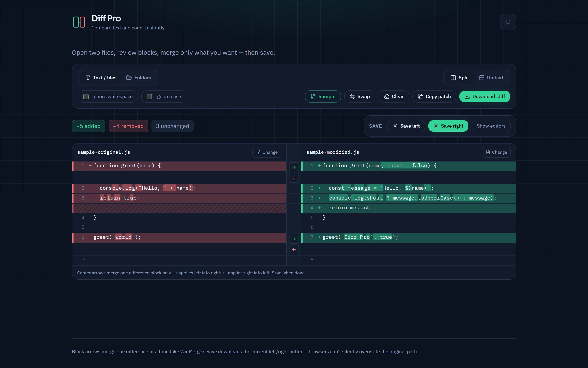Select left line with console.log("Hello, "

pos(179,189)
